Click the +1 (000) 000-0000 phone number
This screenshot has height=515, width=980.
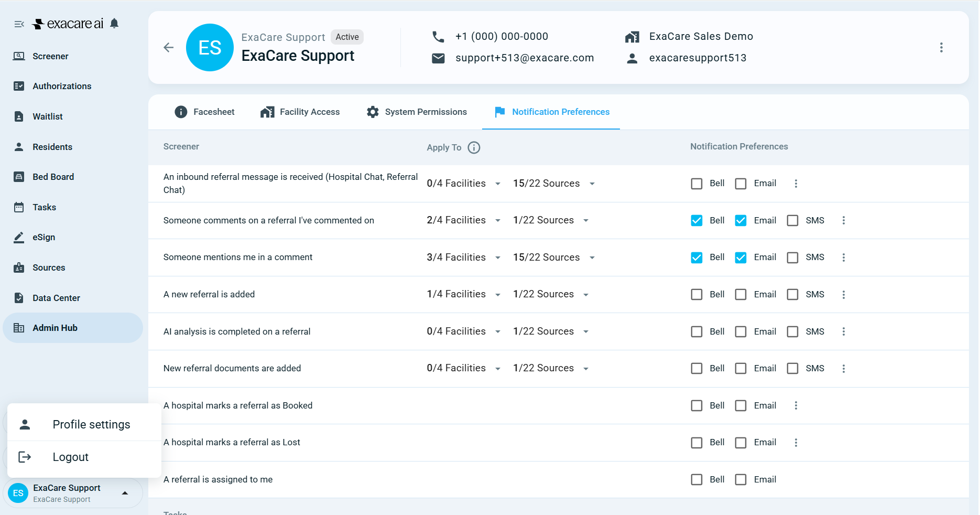(502, 36)
